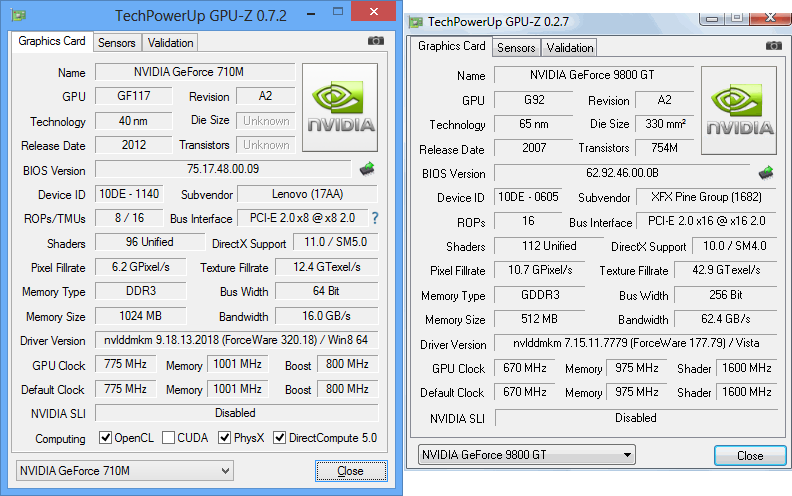Screen dimensions: 792x496
Task: Click Shaders value 112 Unified
Action: tap(549, 246)
